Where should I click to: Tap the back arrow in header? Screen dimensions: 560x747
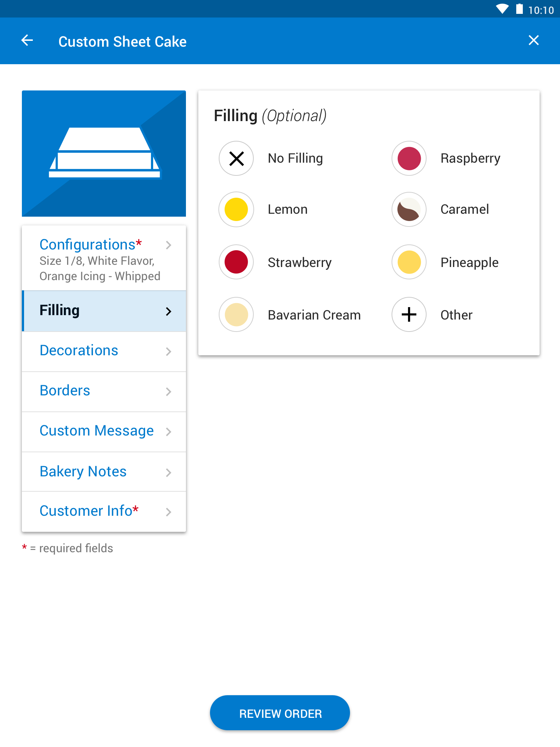point(27,40)
